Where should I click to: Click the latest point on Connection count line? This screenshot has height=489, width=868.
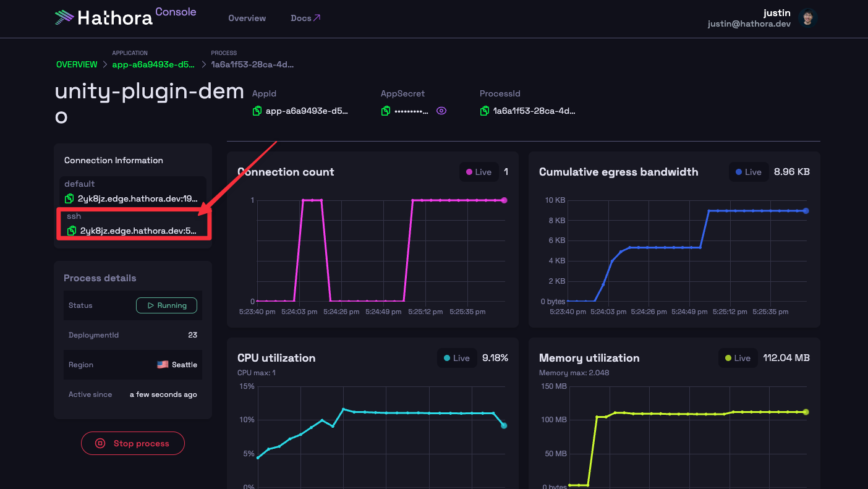tap(504, 200)
